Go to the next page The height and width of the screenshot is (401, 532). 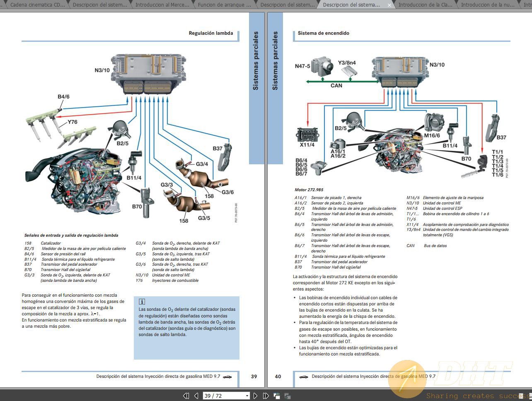(255, 396)
